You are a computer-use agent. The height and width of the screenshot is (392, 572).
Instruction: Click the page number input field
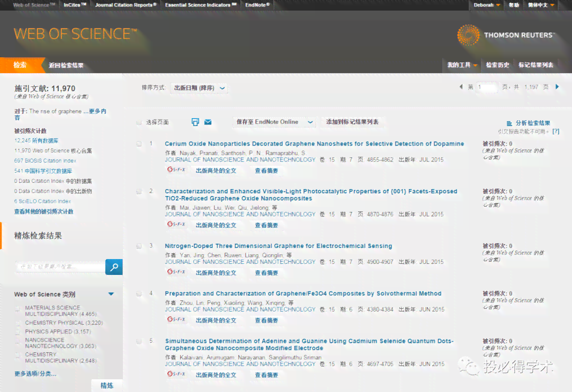pyautogui.click(x=487, y=87)
